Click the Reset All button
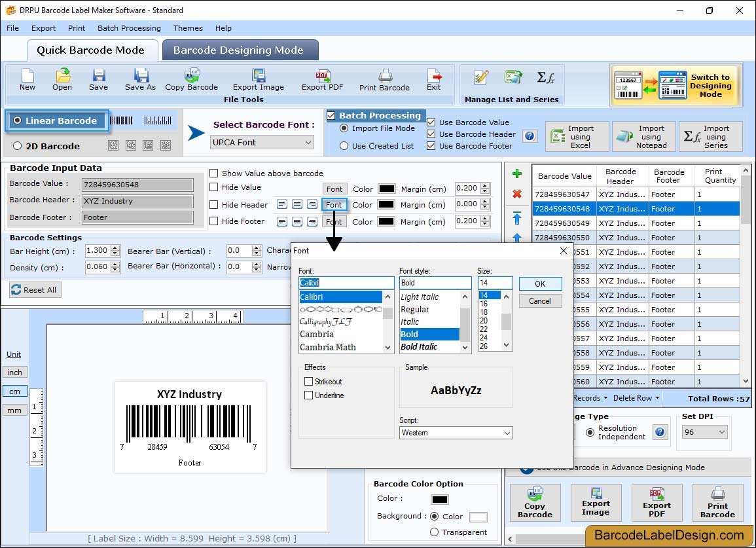This screenshot has height=548, width=756. pos(35,289)
